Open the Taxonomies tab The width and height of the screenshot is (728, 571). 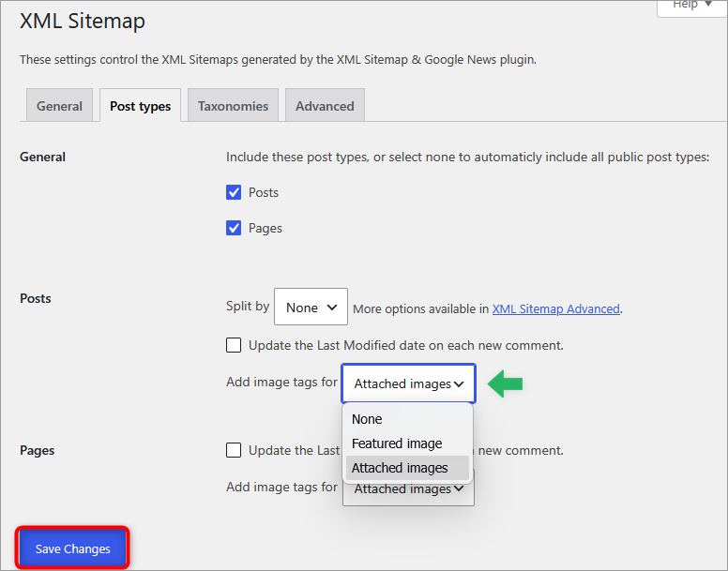tap(233, 105)
